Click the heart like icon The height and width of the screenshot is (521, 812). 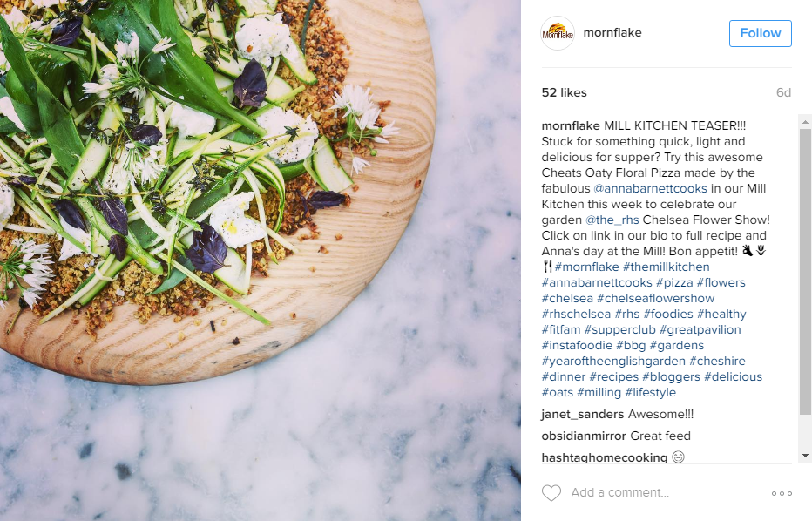(x=551, y=492)
